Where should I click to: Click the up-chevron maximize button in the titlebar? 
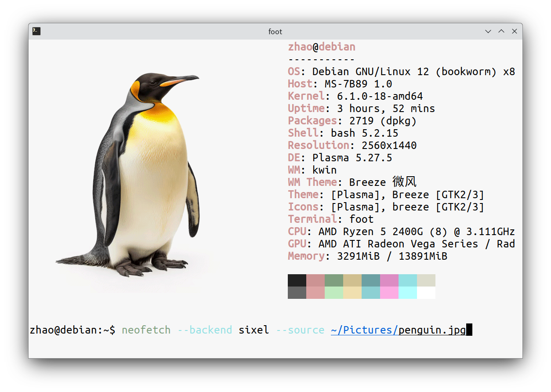501,31
